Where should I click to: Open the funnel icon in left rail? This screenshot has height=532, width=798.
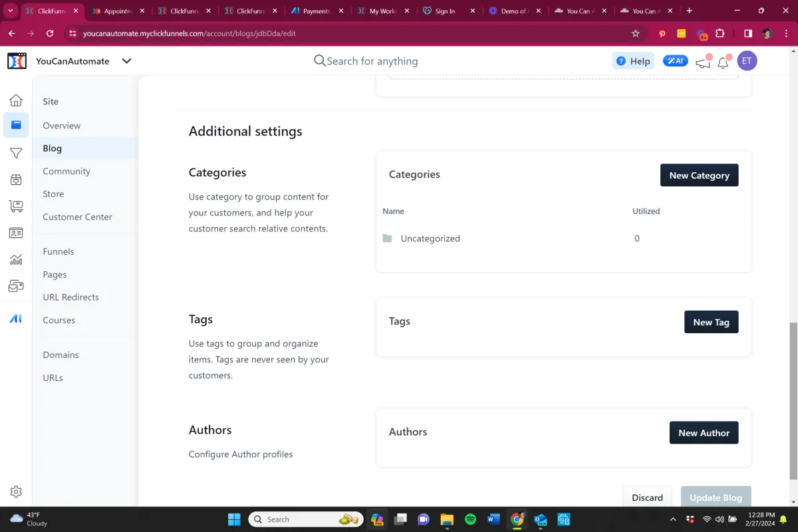tap(16, 153)
